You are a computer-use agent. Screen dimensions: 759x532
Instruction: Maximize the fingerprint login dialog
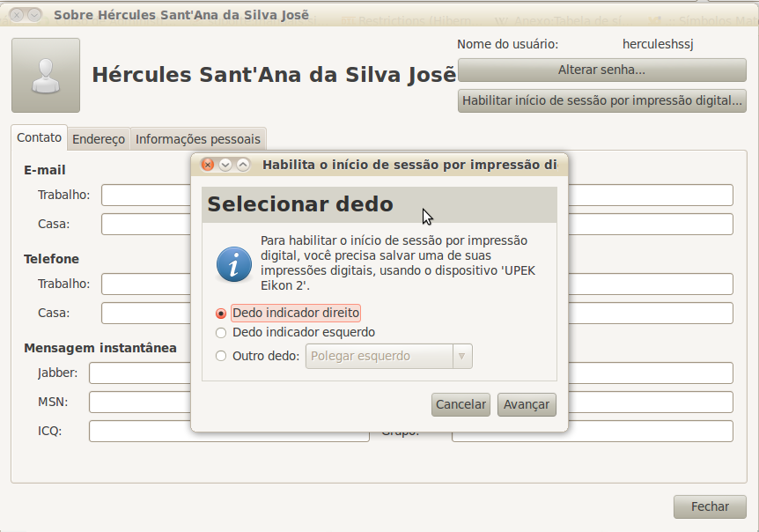243,165
